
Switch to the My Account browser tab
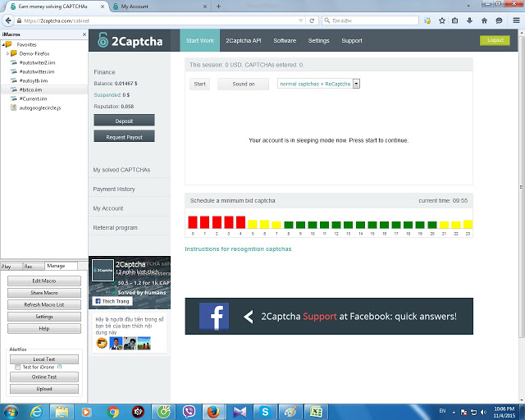click(x=160, y=7)
